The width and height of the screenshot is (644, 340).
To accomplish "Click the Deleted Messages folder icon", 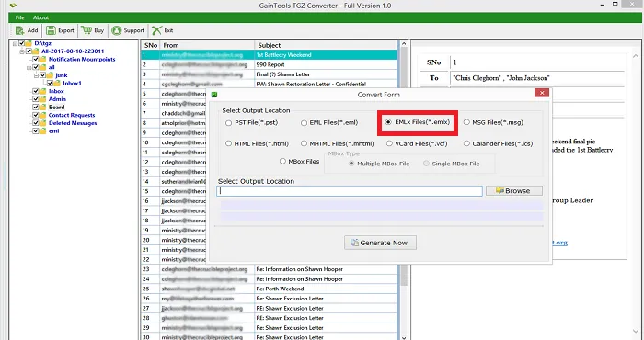I will click(x=42, y=123).
